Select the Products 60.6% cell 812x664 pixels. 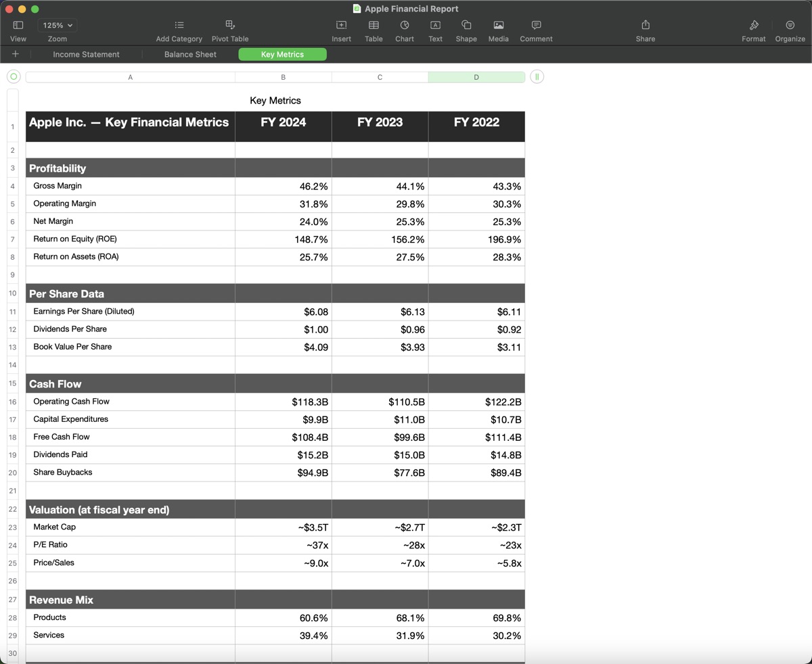click(x=284, y=617)
